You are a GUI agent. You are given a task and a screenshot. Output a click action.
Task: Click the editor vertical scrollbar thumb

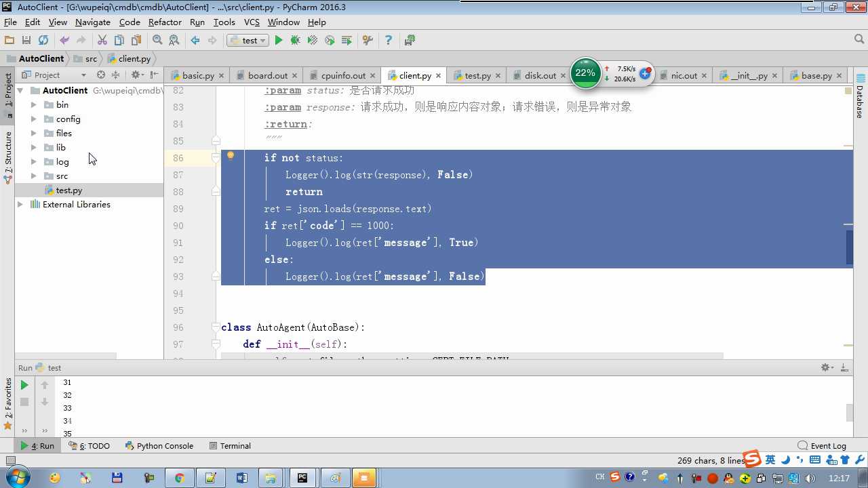849,247
